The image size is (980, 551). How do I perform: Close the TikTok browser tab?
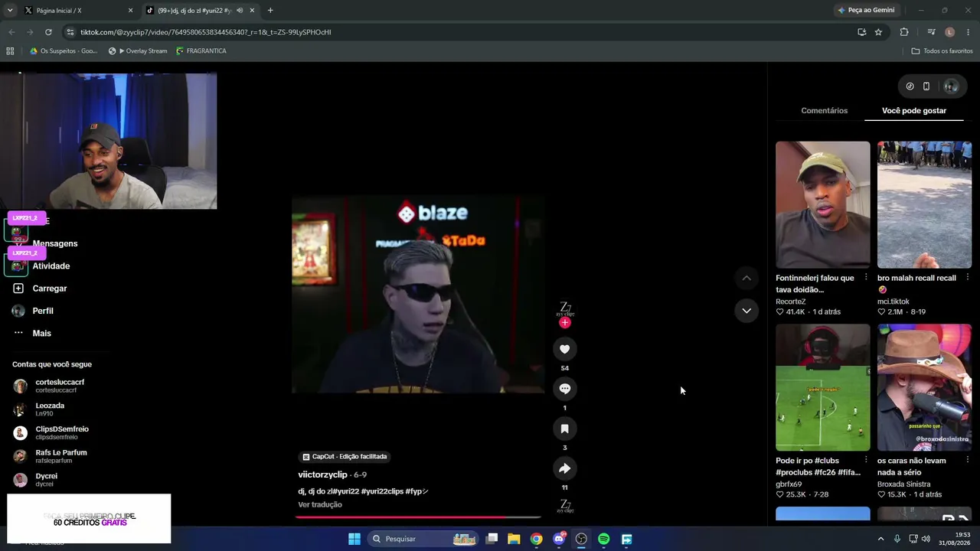pyautogui.click(x=252, y=11)
